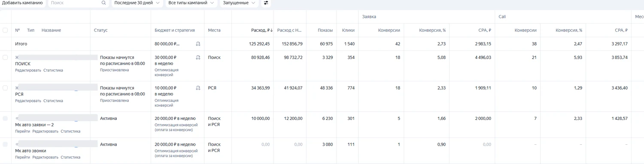The height and width of the screenshot is (164, 644).
Task: Click budget 30 000,00 ₽ in ПОИСК row
Action: tap(166, 57)
